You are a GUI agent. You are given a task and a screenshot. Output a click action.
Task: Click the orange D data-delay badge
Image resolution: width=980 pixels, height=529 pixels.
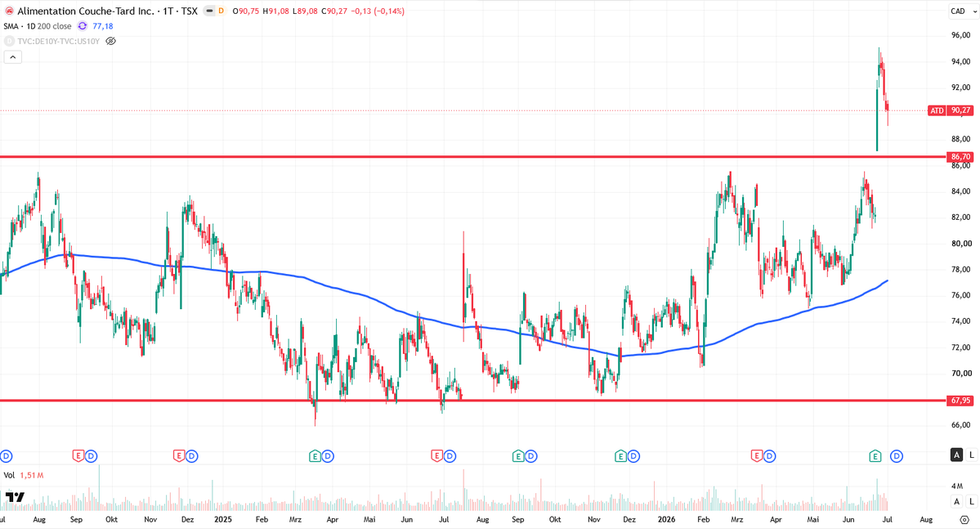pos(222,11)
